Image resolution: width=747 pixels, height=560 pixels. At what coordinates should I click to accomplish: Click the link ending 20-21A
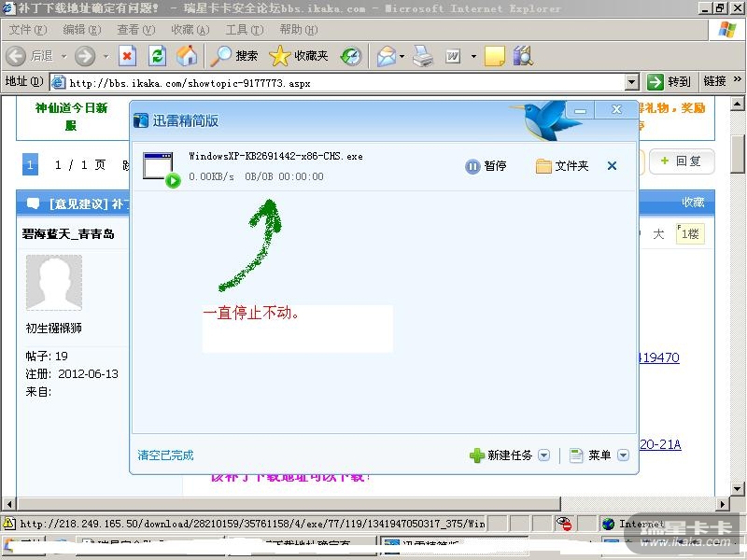660,445
